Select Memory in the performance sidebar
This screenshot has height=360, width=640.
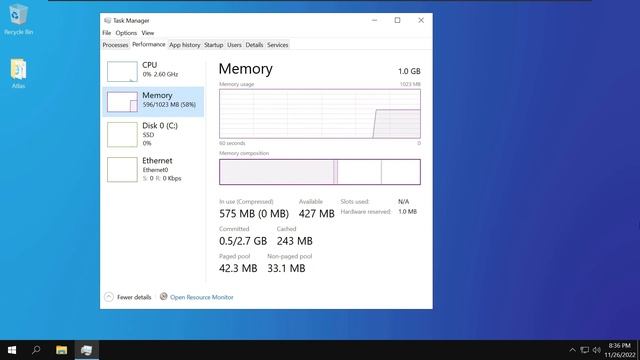point(153,101)
